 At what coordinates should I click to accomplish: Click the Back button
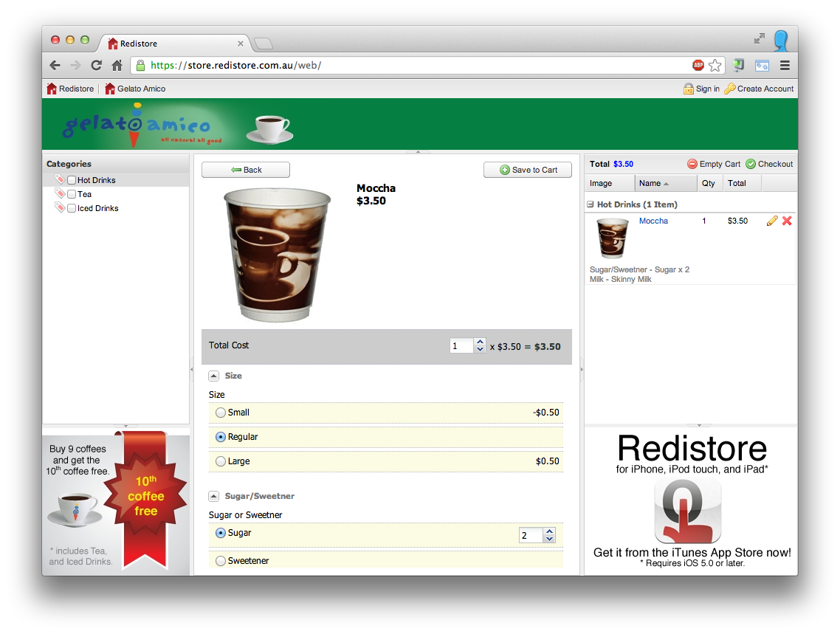[x=246, y=170]
